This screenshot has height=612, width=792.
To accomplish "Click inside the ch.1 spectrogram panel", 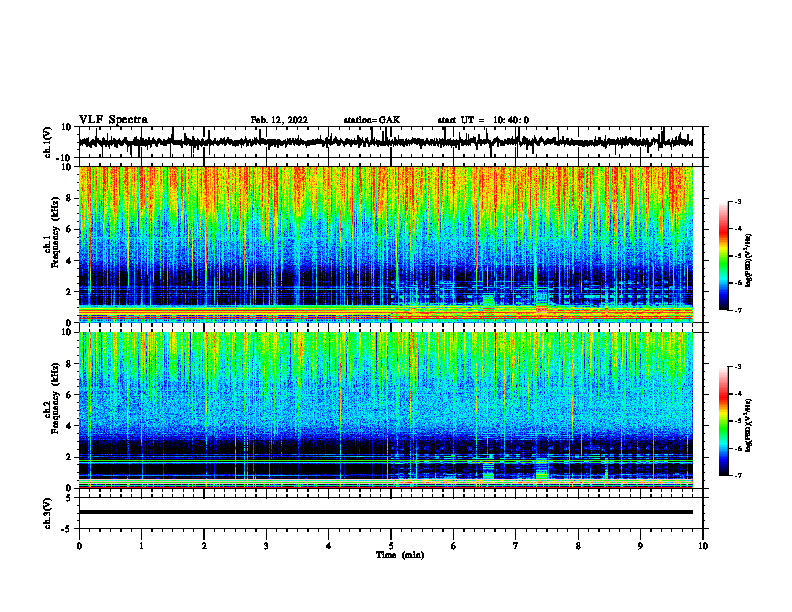I will coord(385,244).
